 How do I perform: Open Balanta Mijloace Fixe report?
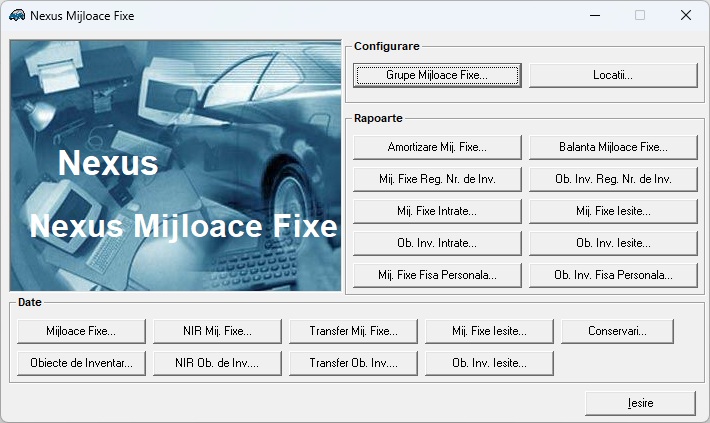click(613, 147)
